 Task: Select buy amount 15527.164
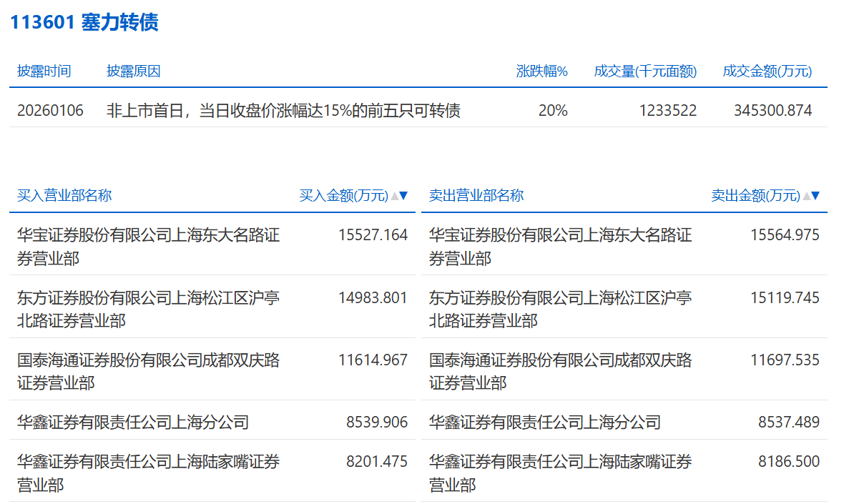pos(373,235)
